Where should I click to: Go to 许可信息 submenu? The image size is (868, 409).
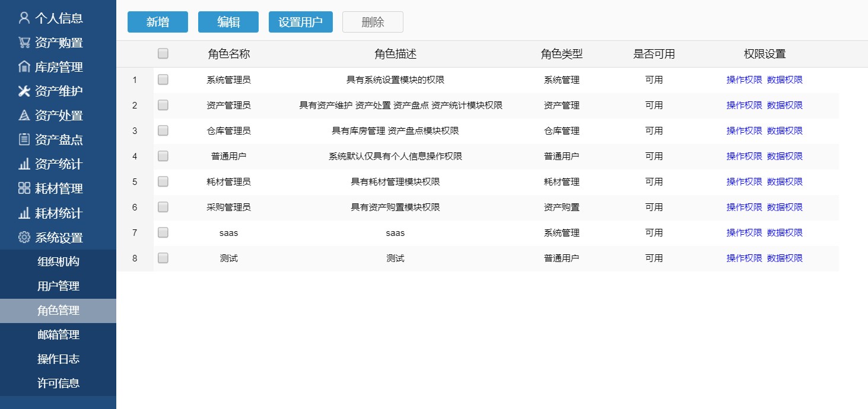coord(58,383)
